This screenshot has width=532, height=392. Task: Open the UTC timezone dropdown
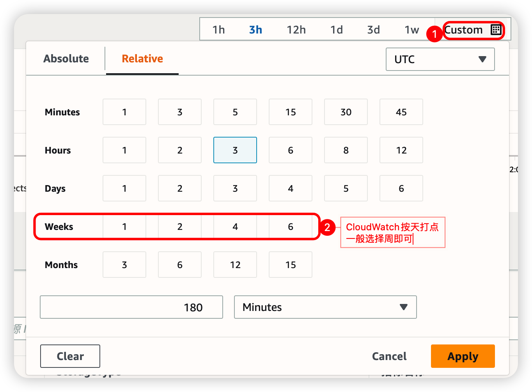coord(440,59)
